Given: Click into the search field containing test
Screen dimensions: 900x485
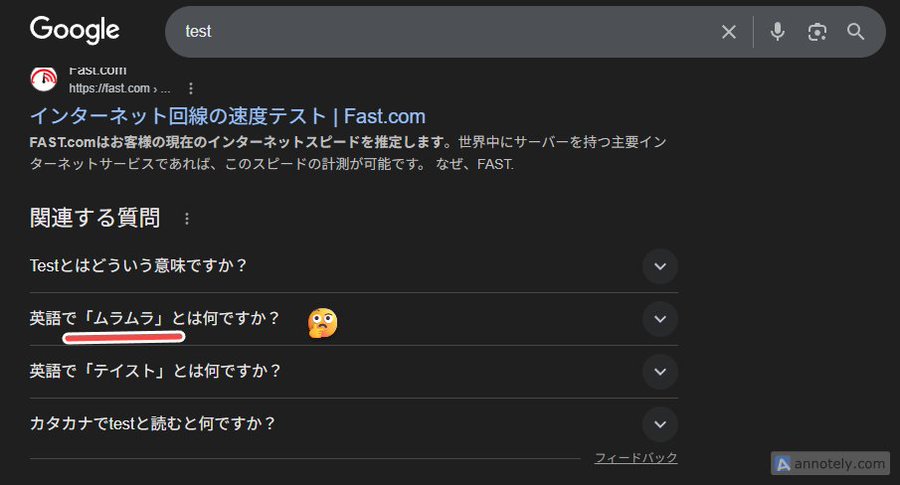Looking at the screenshot, I should (440, 32).
